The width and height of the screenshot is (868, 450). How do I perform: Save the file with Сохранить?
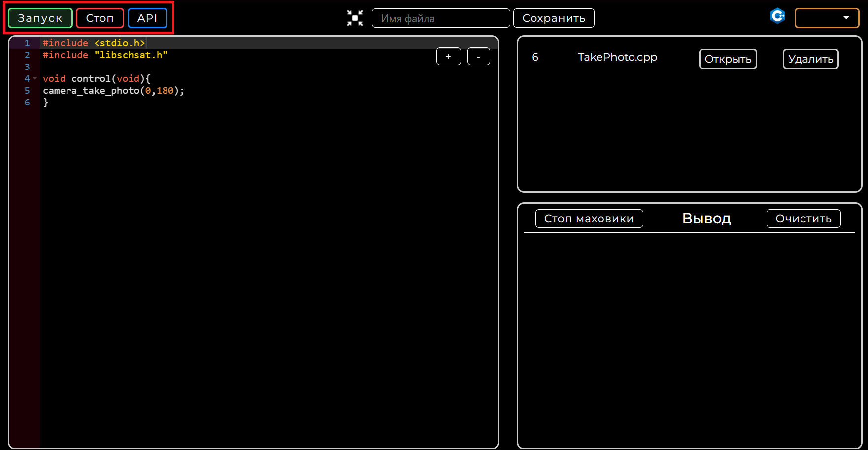(554, 18)
